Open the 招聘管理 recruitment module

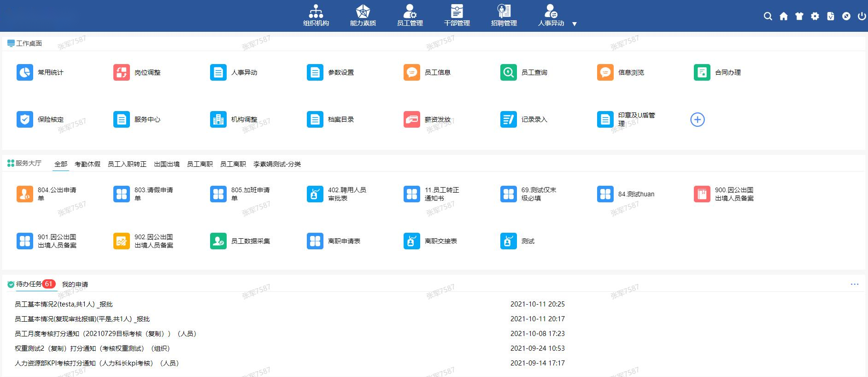[x=504, y=15]
